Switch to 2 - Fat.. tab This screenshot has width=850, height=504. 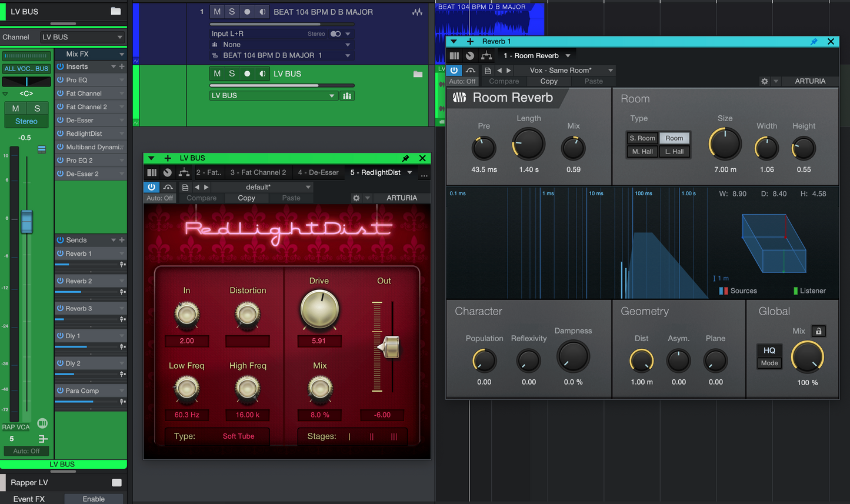click(209, 172)
